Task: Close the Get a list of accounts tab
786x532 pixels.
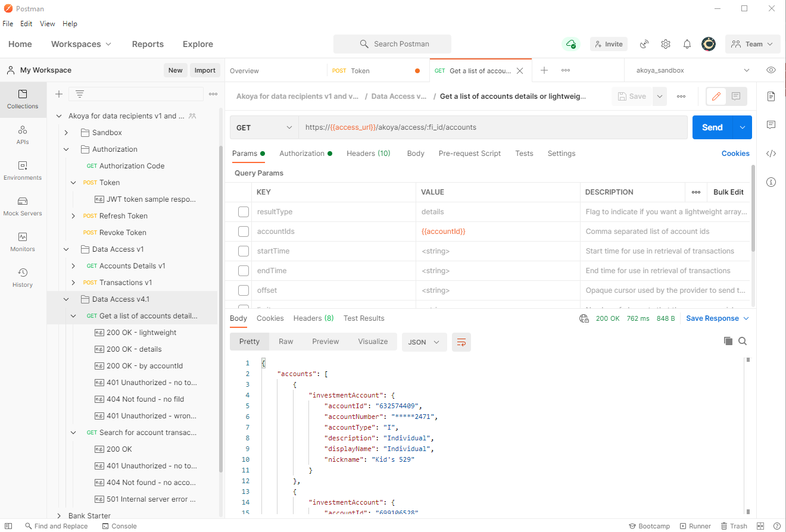Action: [x=520, y=70]
